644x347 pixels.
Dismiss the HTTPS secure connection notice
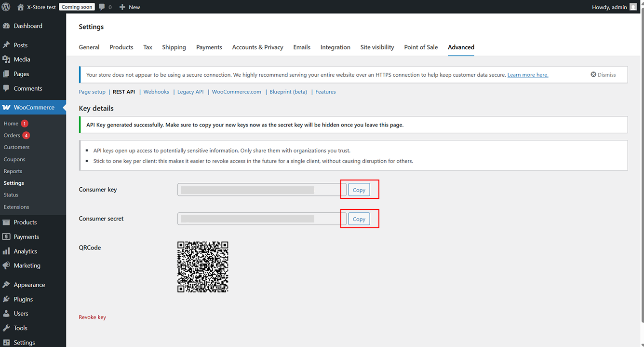coord(603,75)
